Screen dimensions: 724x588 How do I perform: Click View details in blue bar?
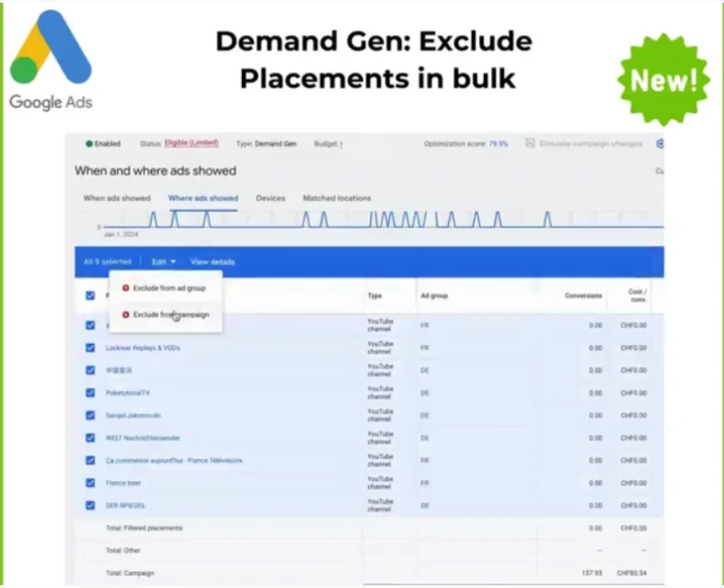coord(213,262)
